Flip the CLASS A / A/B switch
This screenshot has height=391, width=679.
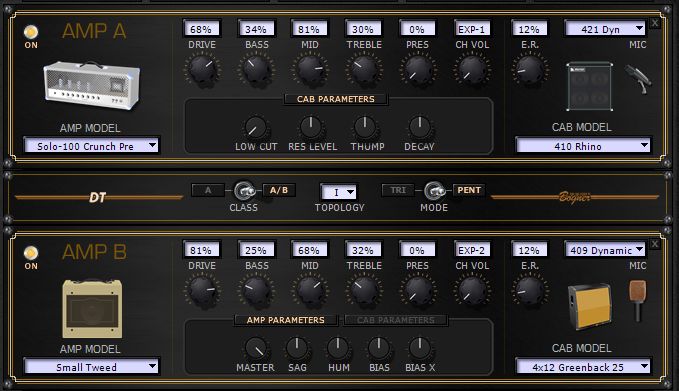click(x=244, y=191)
